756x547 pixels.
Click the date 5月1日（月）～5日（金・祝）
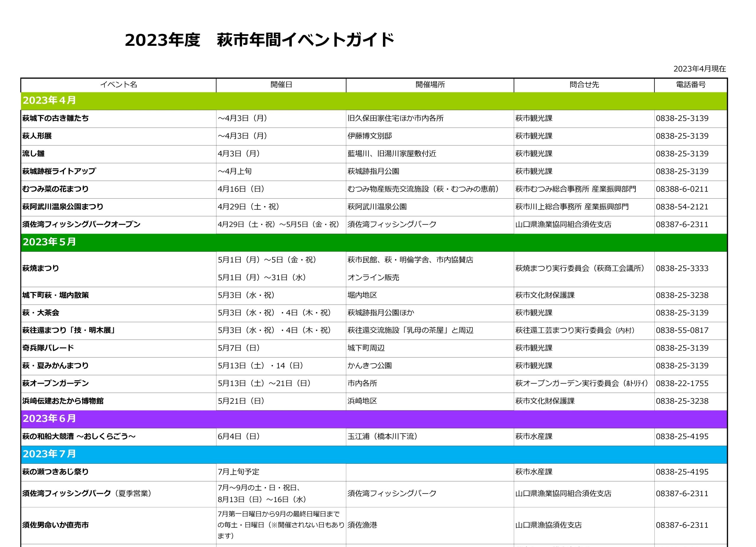[267, 260]
